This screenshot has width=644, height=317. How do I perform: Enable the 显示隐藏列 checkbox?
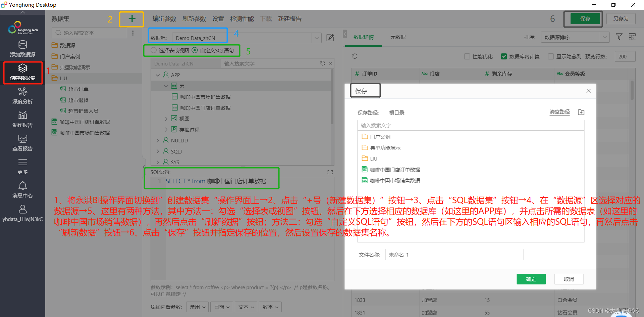tap(551, 56)
